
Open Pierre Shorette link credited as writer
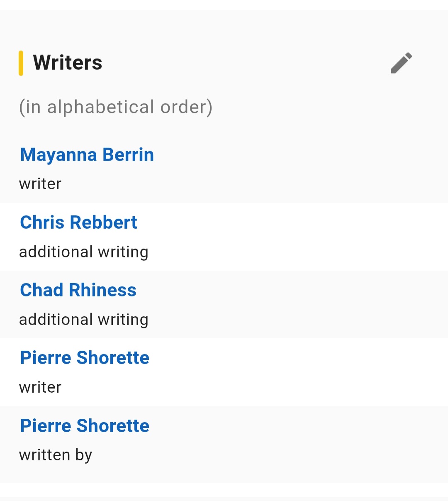85,358
